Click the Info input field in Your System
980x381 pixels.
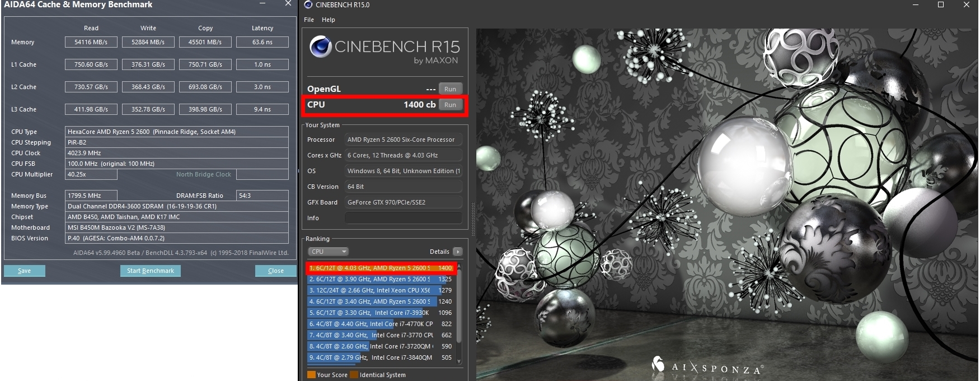click(404, 218)
